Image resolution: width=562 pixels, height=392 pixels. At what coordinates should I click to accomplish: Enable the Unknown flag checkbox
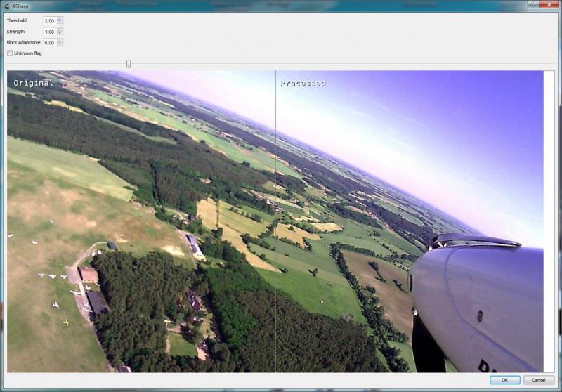[x=10, y=53]
